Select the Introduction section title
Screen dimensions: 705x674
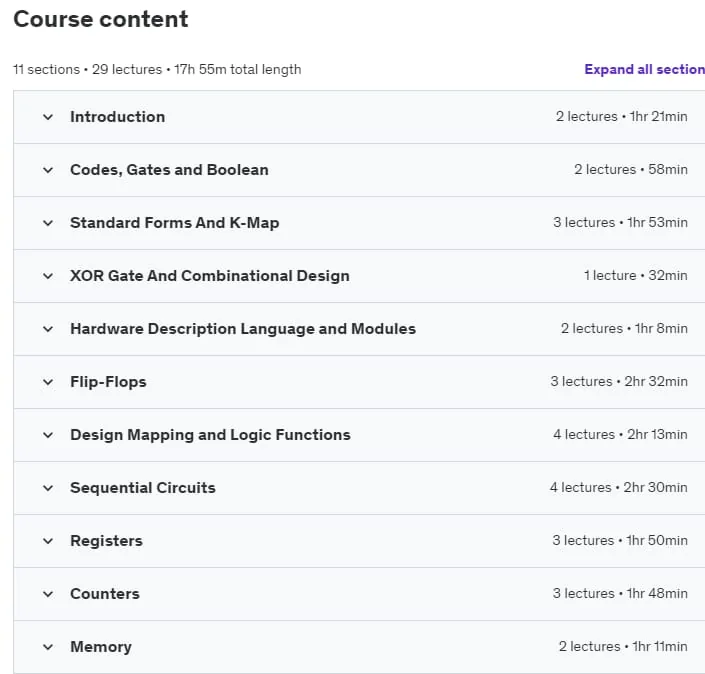tap(117, 117)
